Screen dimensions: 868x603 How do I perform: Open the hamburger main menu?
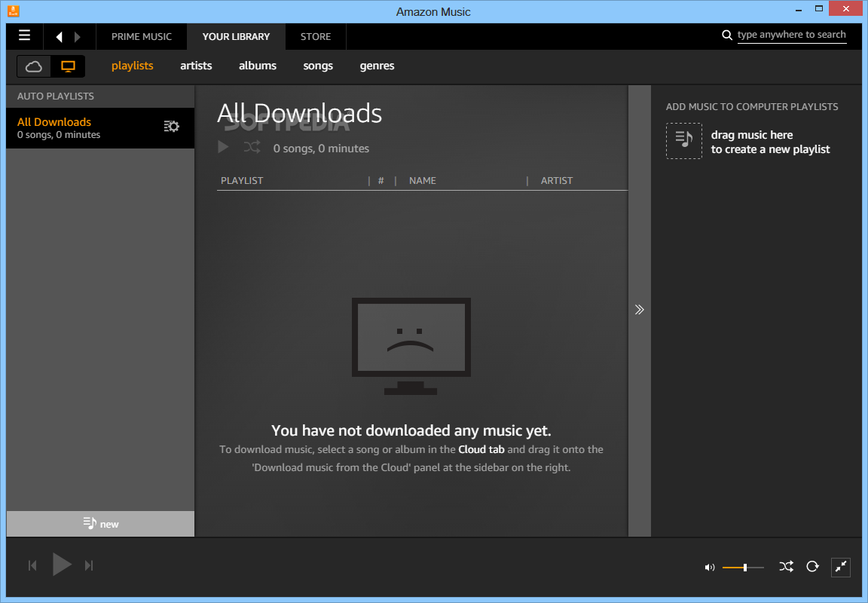click(24, 35)
